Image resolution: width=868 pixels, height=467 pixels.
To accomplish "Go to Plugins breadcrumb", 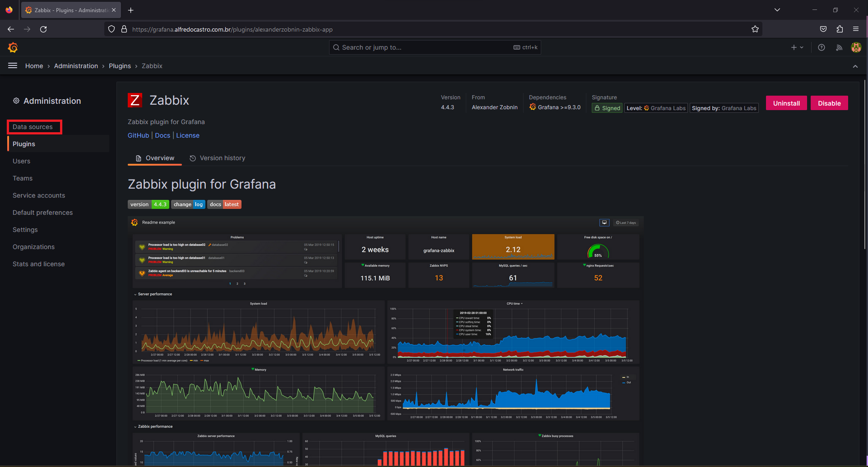I will [x=120, y=66].
